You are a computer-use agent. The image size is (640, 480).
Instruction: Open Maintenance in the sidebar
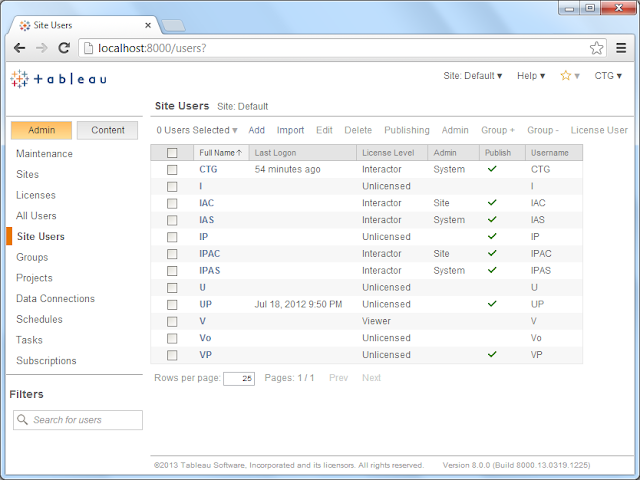tap(44, 154)
